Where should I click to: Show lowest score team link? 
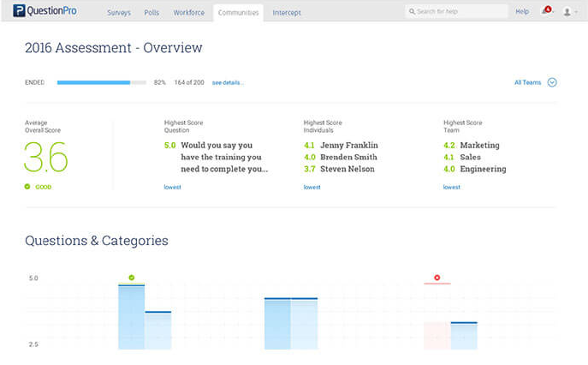[x=451, y=187]
